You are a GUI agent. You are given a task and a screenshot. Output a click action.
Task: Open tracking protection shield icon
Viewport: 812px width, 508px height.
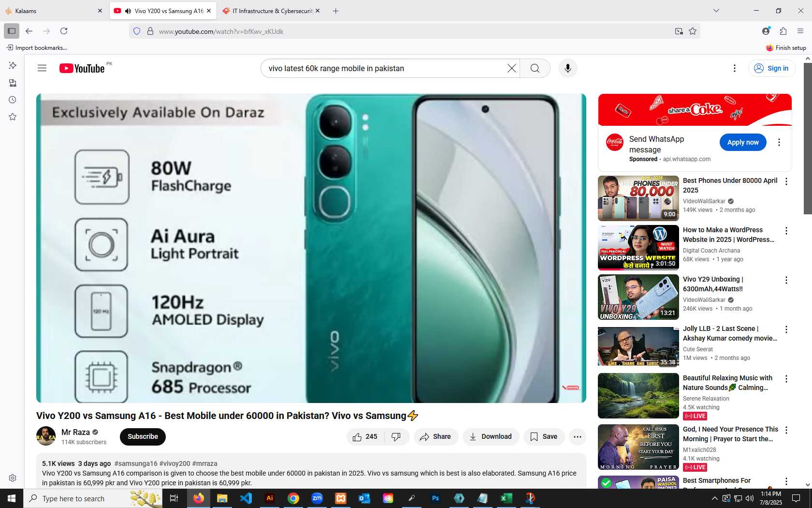click(x=137, y=31)
